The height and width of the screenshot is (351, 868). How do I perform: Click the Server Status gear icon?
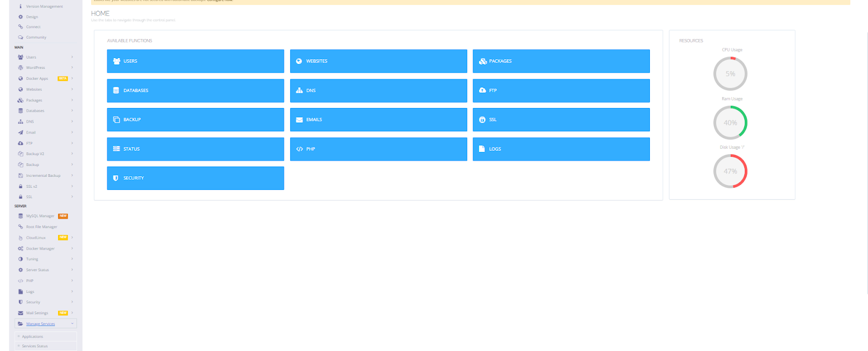click(21, 270)
